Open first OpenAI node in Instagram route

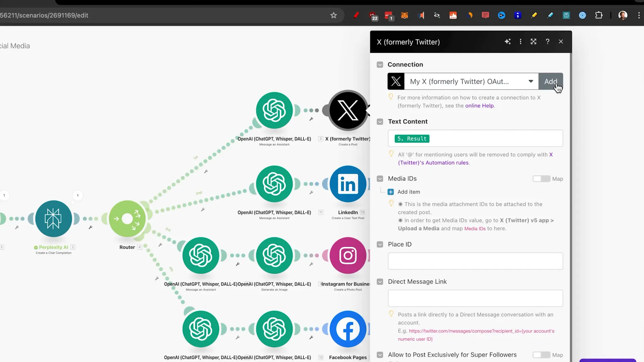[201, 255]
